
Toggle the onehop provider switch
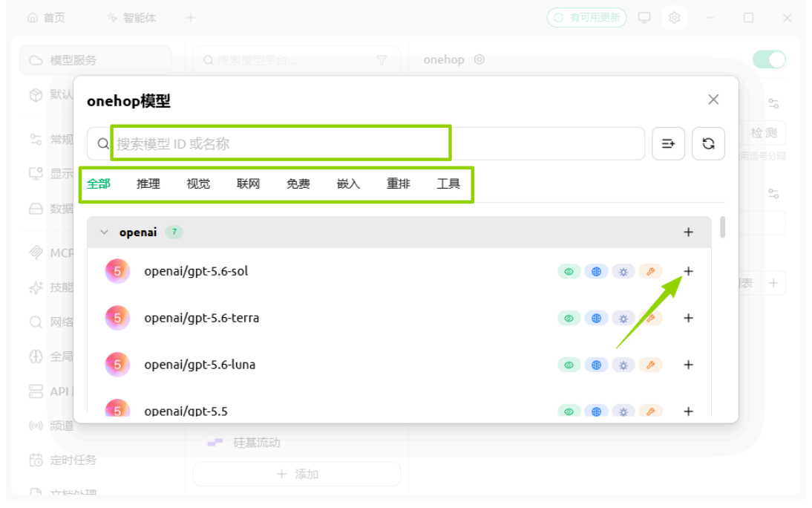[x=769, y=59]
